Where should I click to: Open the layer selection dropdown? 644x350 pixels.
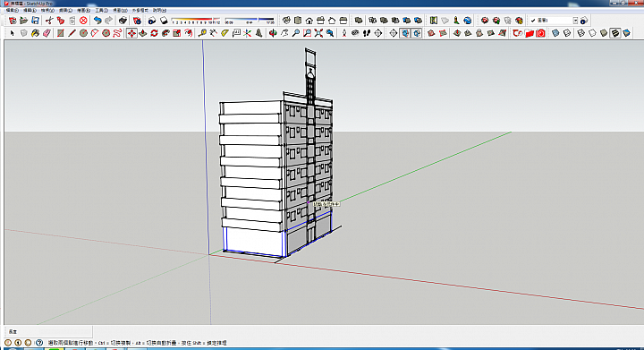point(575,20)
